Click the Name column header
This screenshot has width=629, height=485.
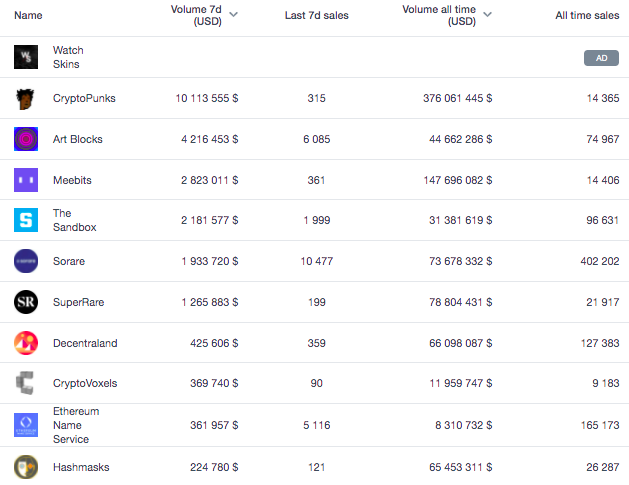tap(28, 16)
